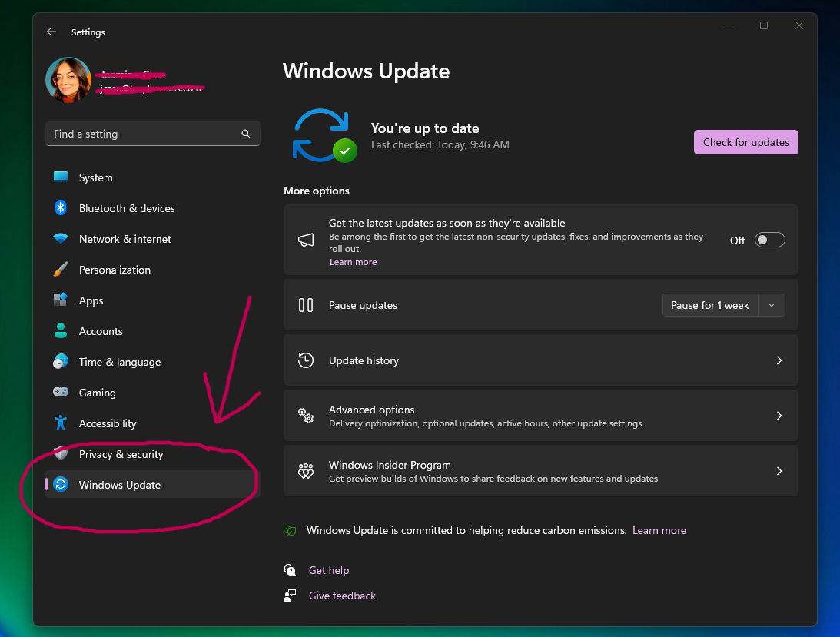
Task: Go to Privacy & security
Action: click(x=121, y=454)
